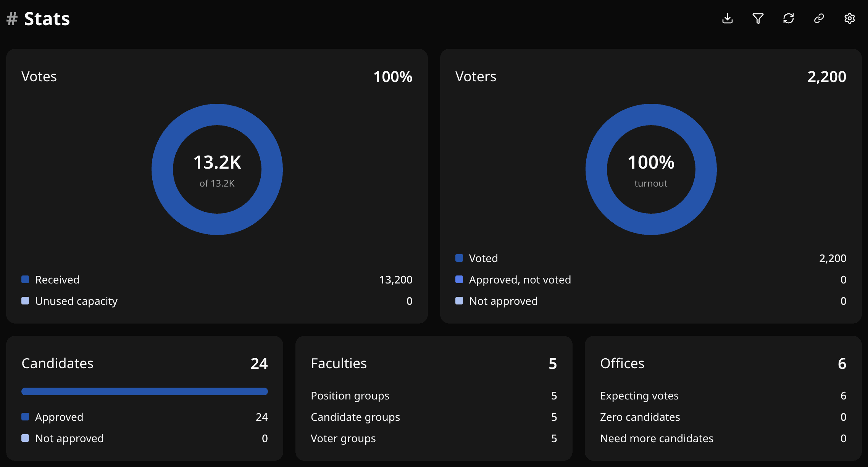Click the Zero candidates row label

click(640, 417)
